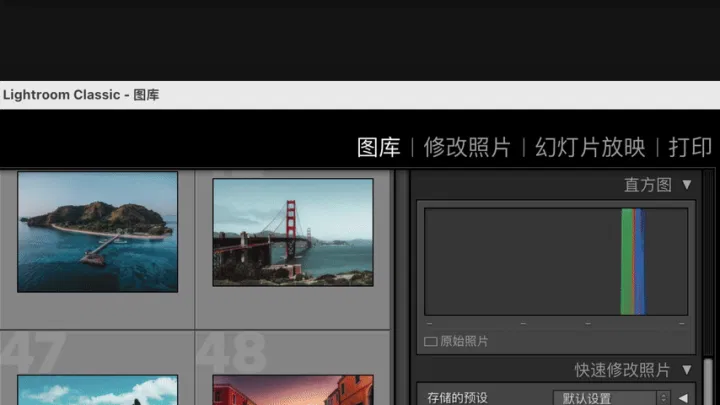Select the island aerial photo thumbnail
This screenshot has height=405, width=720.
(x=97, y=231)
